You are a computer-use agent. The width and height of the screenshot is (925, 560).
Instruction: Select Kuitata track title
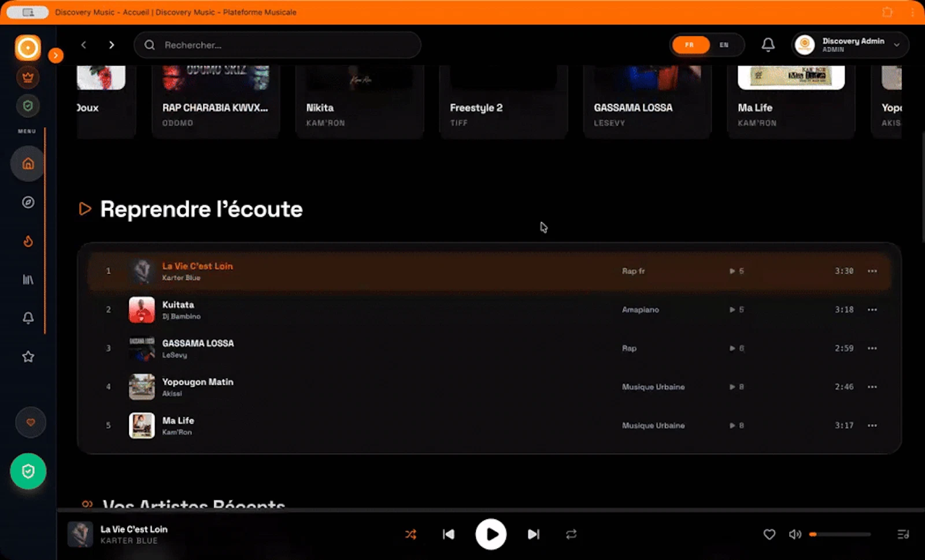click(x=178, y=305)
